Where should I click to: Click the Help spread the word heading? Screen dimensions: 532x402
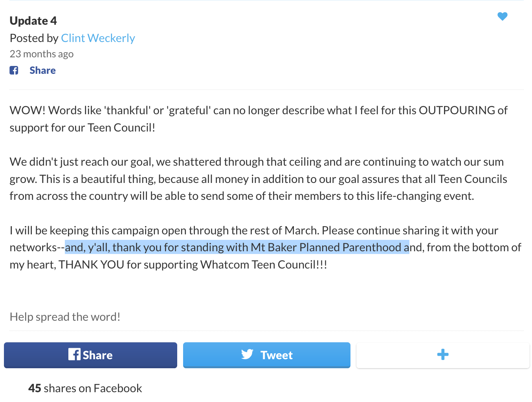[65, 317]
